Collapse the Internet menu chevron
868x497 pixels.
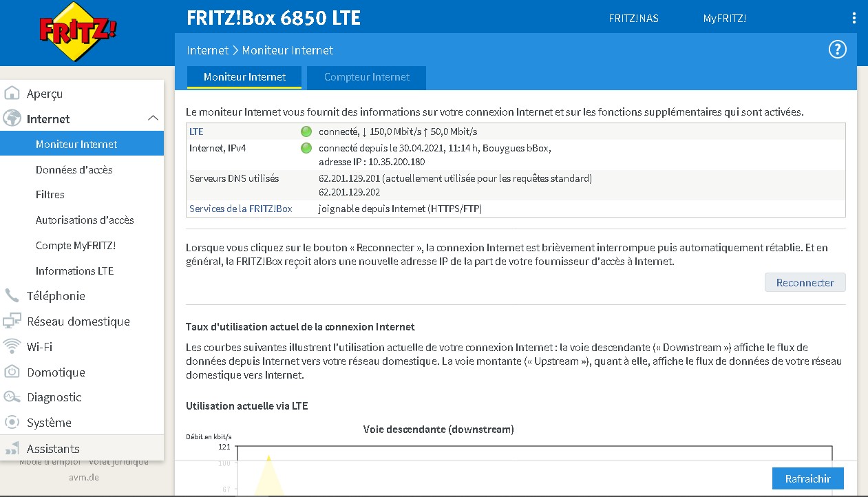click(x=154, y=118)
